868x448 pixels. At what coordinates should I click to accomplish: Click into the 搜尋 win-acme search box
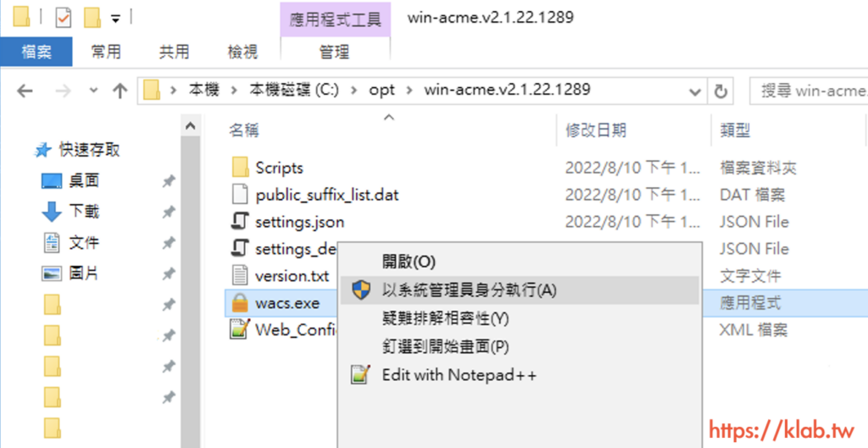tap(810, 91)
